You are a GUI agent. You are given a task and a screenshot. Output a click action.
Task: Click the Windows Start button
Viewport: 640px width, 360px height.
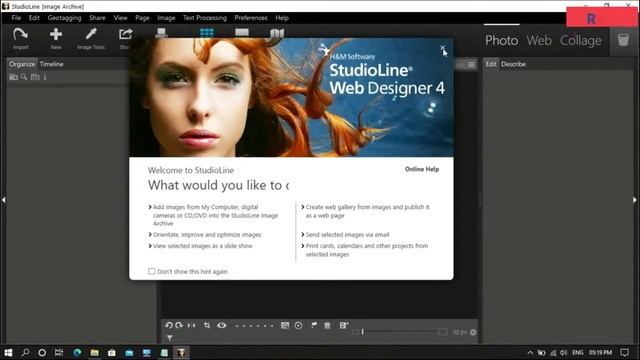[x=8, y=353]
